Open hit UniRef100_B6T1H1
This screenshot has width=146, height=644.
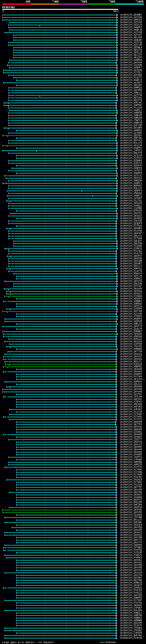tap(131, 98)
